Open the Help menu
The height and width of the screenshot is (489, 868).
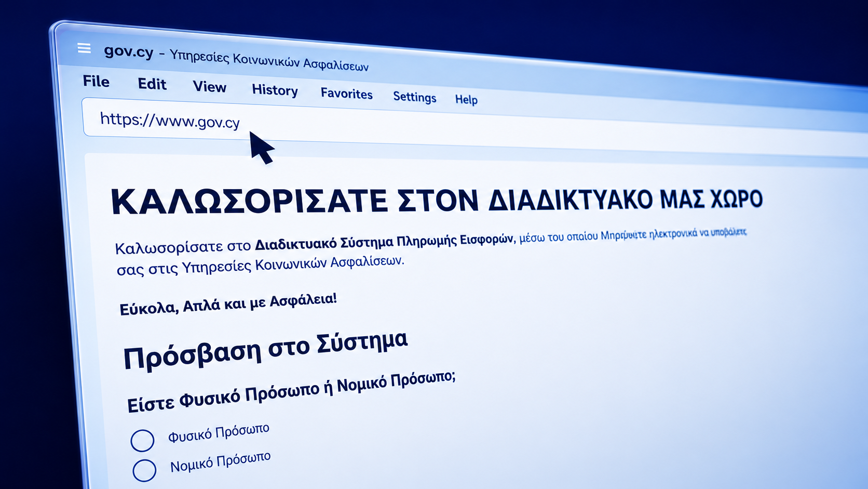tap(466, 99)
